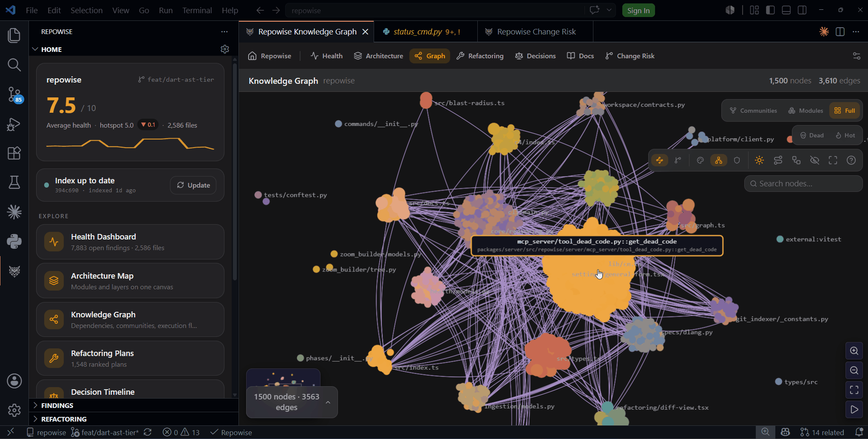Open Refactoring Plans card
868x439 pixels.
(130, 358)
